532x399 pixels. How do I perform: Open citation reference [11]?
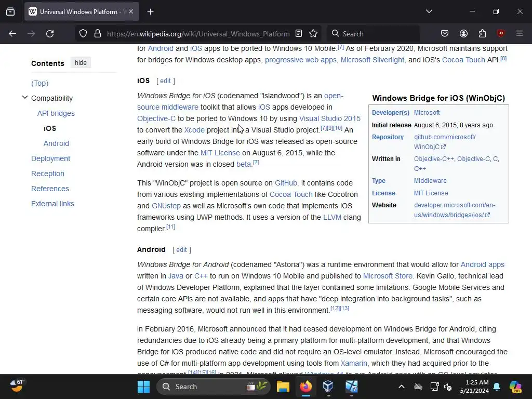pos(170,227)
